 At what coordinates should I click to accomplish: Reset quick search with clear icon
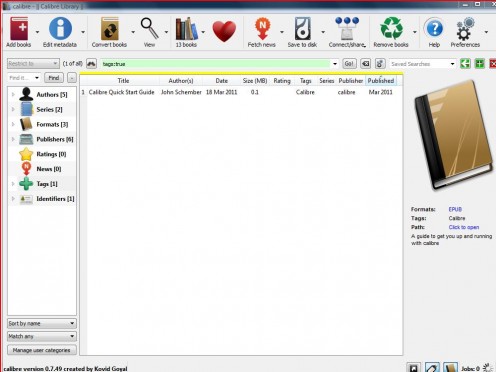(x=366, y=64)
